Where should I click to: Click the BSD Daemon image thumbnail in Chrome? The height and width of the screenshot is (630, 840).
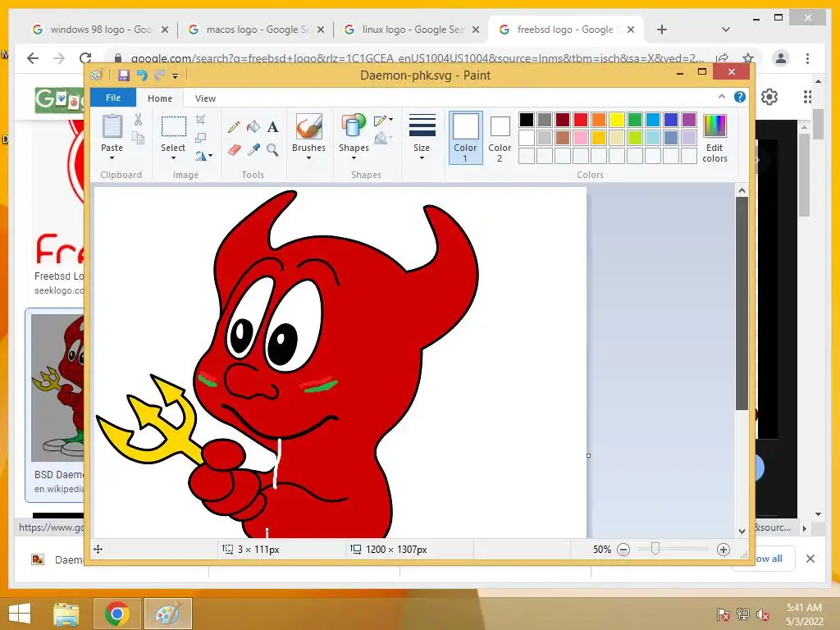pos(58,387)
